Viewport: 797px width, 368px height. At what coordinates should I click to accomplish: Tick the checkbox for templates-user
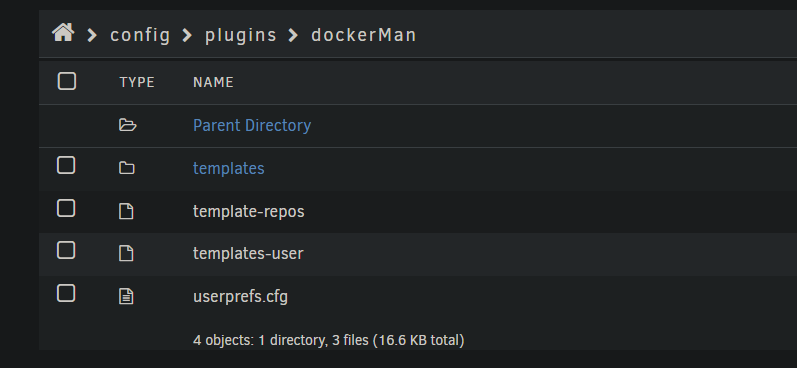(x=66, y=251)
